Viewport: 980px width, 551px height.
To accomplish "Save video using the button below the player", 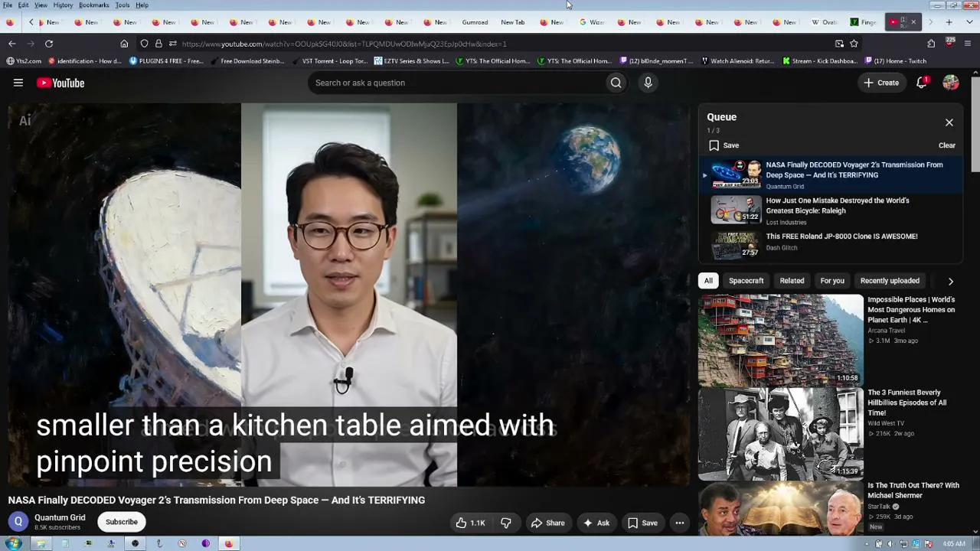I will pyautogui.click(x=643, y=523).
